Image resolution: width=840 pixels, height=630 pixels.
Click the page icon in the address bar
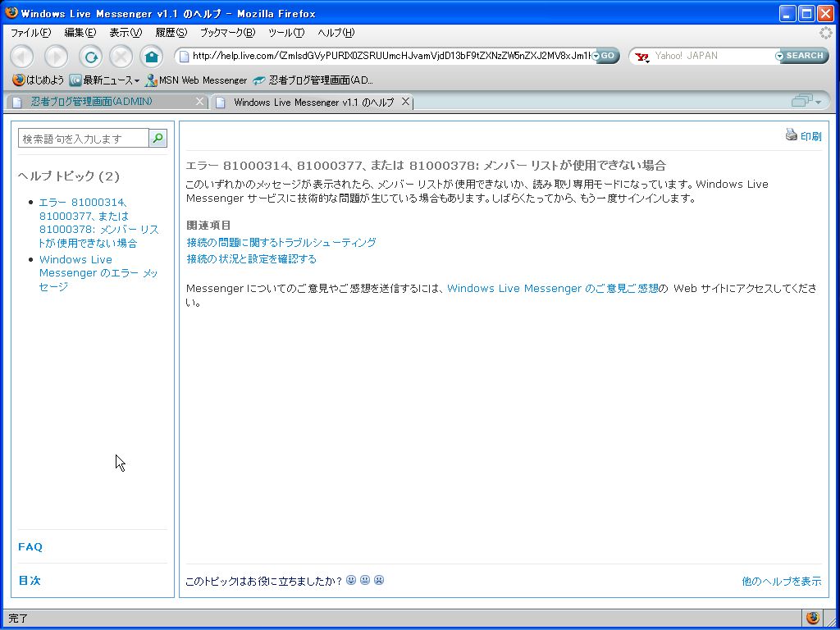coord(184,57)
